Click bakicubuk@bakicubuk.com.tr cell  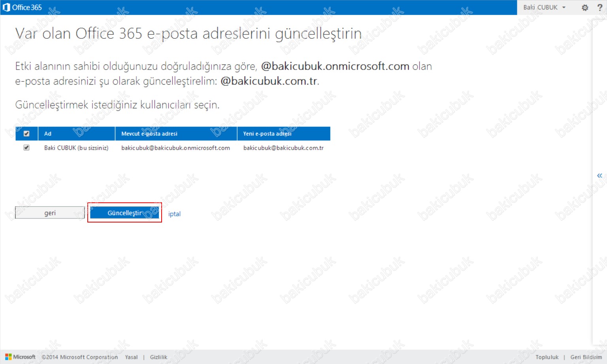tap(283, 148)
